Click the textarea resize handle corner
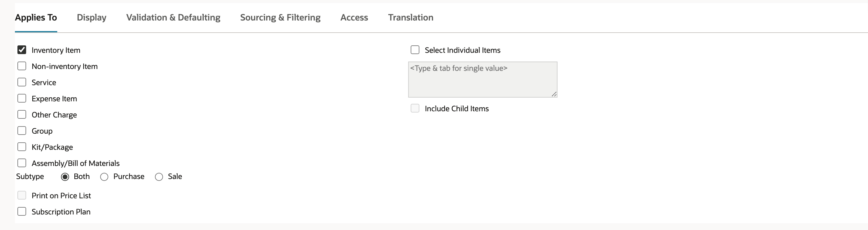This screenshot has width=868, height=230. click(554, 94)
